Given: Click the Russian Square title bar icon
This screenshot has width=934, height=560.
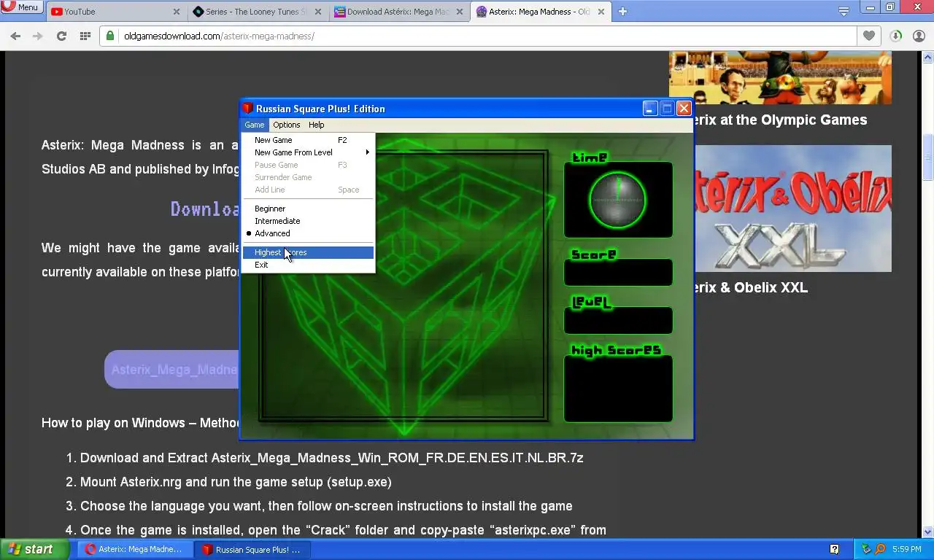Looking at the screenshot, I should coord(247,109).
